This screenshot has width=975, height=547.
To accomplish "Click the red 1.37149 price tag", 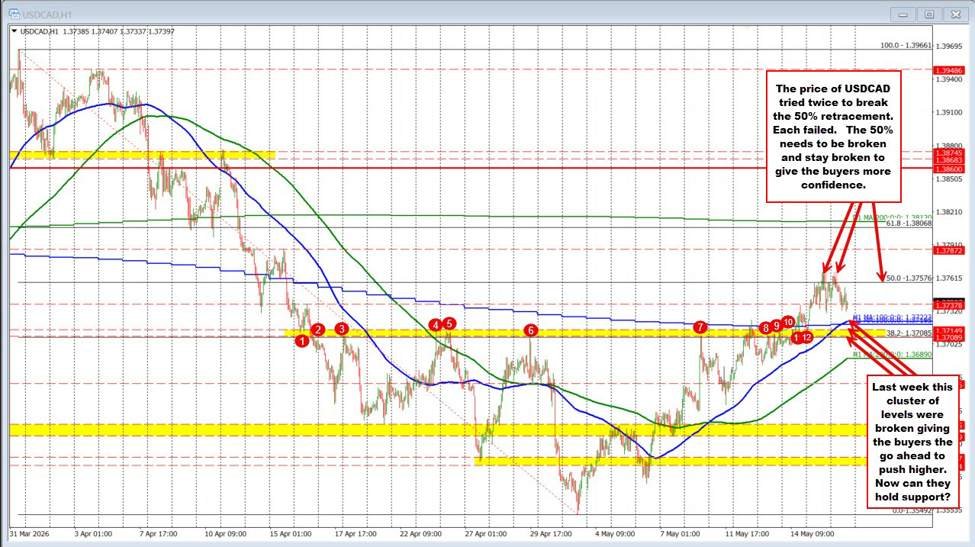I will tap(949, 331).
